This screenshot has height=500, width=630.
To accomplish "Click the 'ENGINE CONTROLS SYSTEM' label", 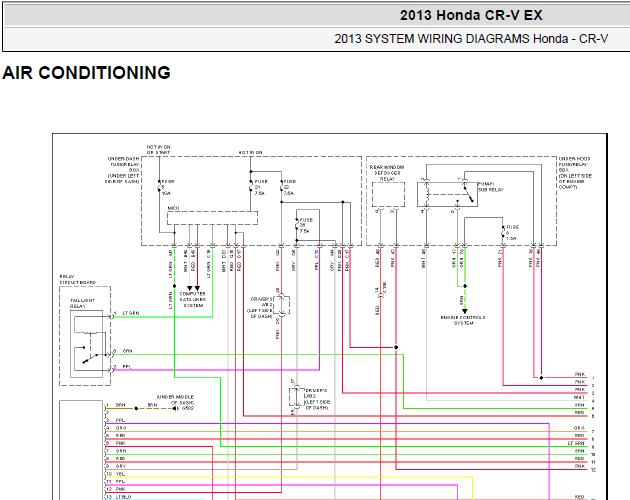I will pyautogui.click(x=463, y=320).
